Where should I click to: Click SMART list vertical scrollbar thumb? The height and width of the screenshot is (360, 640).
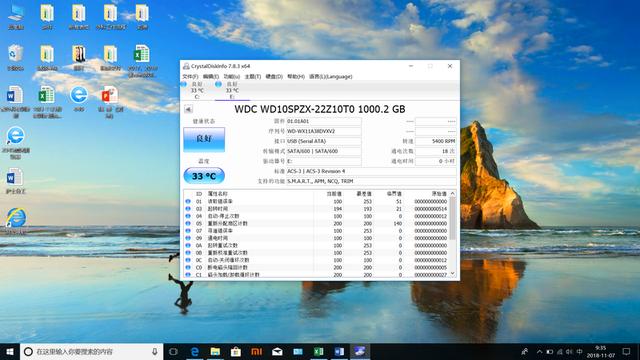(x=453, y=218)
